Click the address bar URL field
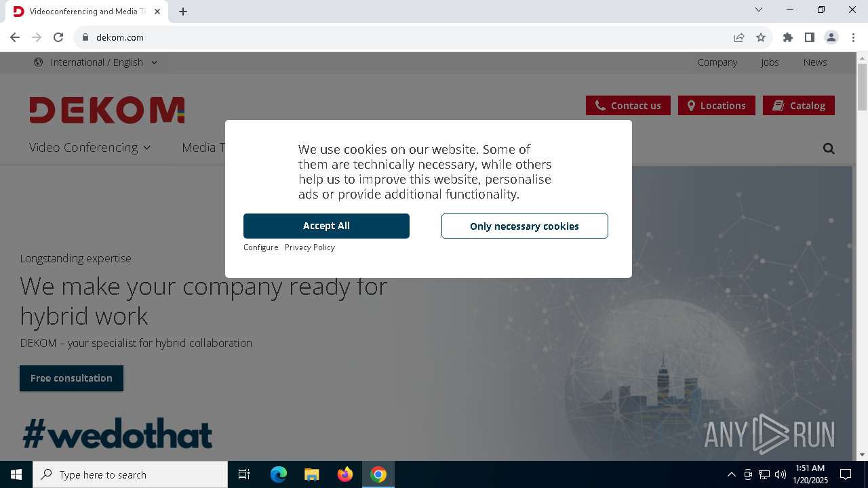This screenshot has height=488, width=868. [x=407, y=37]
